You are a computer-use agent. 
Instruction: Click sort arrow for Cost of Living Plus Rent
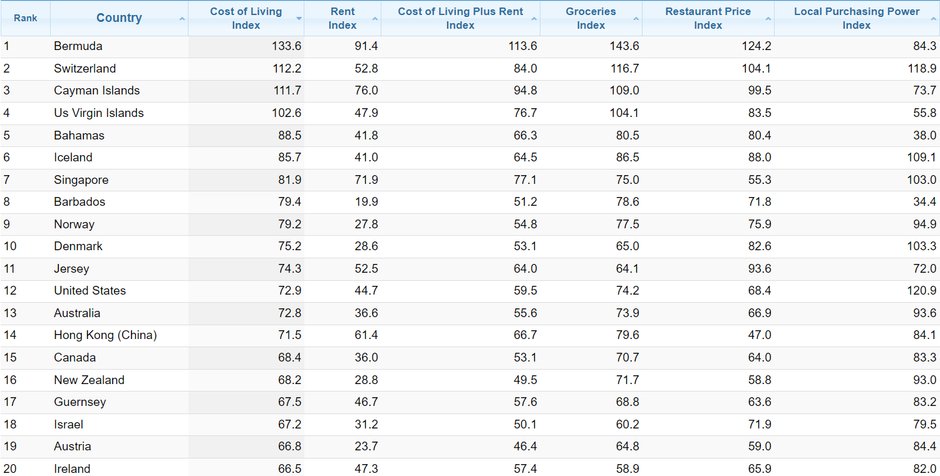533,19
